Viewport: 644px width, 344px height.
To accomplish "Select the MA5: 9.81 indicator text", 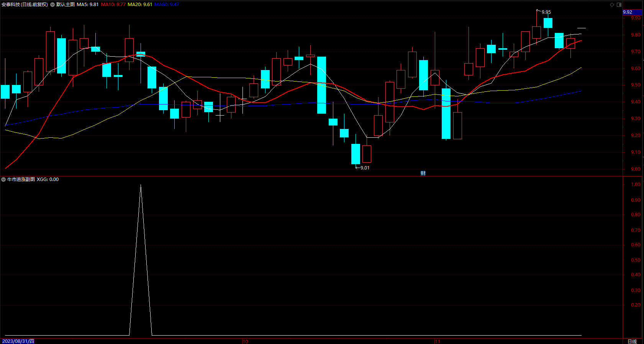I will pyautogui.click(x=88, y=5).
